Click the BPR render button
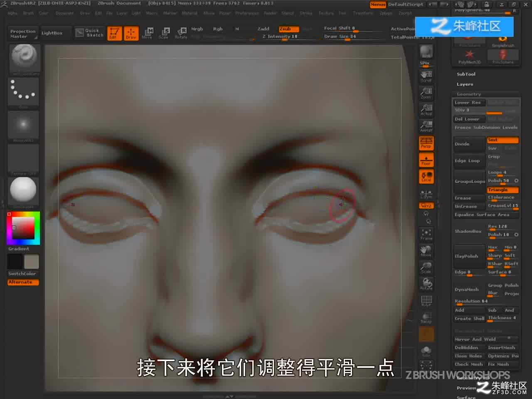The width and height of the screenshot is (532, 399). coord(426,52)
